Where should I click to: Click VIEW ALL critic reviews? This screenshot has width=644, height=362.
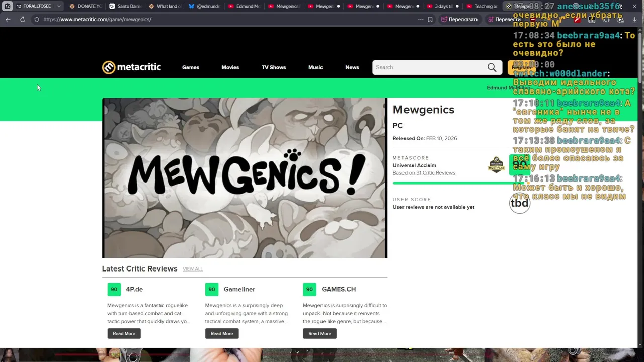[x=193, y=269]
